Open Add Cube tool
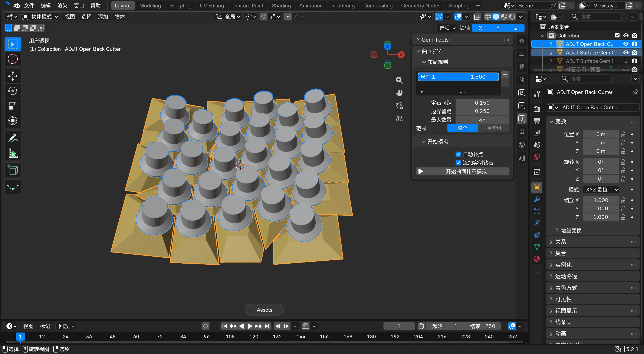The height and width of the screenshot is (354, 644). click(x=13, y=170)
